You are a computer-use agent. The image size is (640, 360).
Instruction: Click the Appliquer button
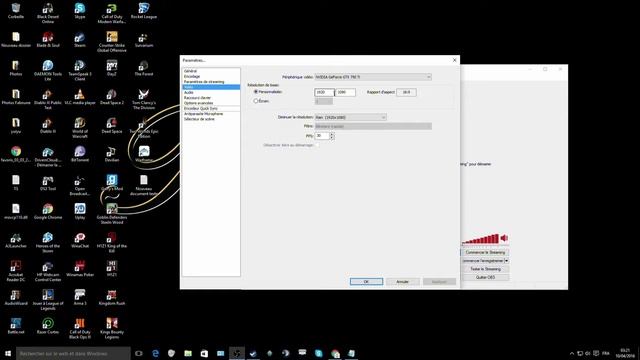click(439, 282)
